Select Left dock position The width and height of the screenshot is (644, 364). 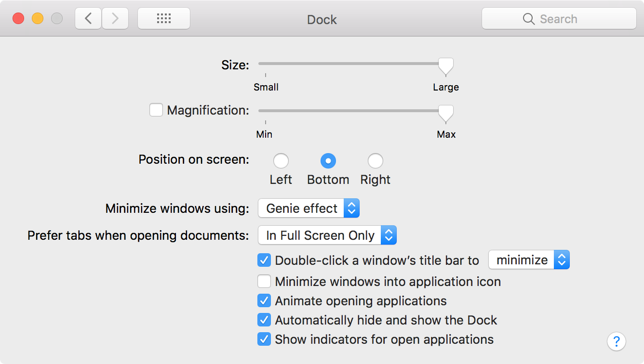[281, 161]
